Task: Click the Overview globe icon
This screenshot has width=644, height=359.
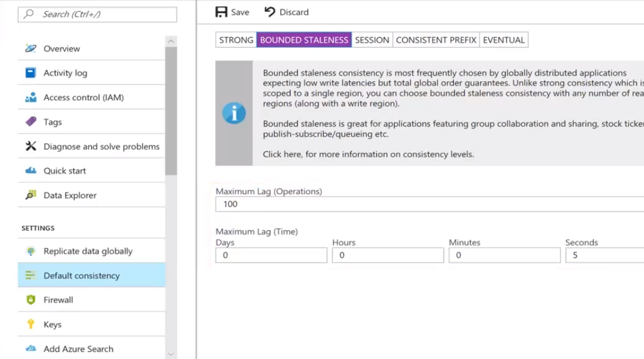Action: click(30, 48)
